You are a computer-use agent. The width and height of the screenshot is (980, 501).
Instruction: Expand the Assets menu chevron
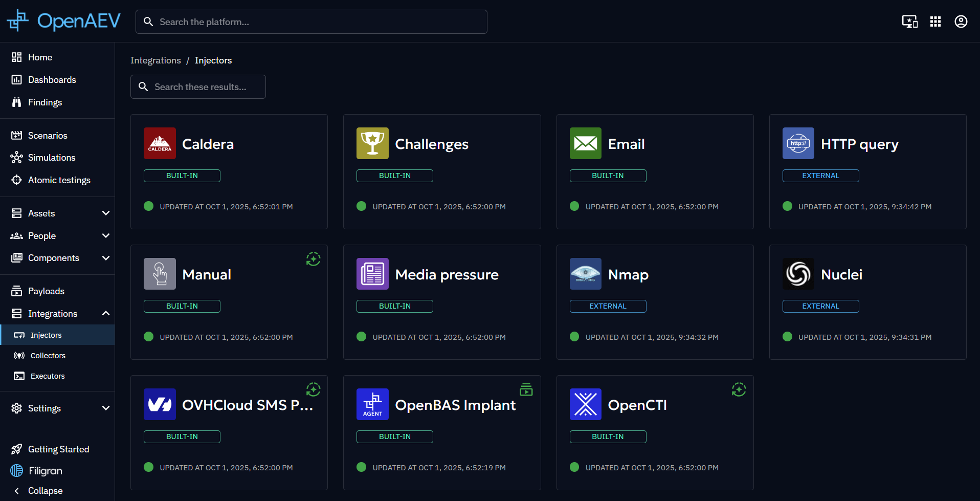click(x=106, y=213)
